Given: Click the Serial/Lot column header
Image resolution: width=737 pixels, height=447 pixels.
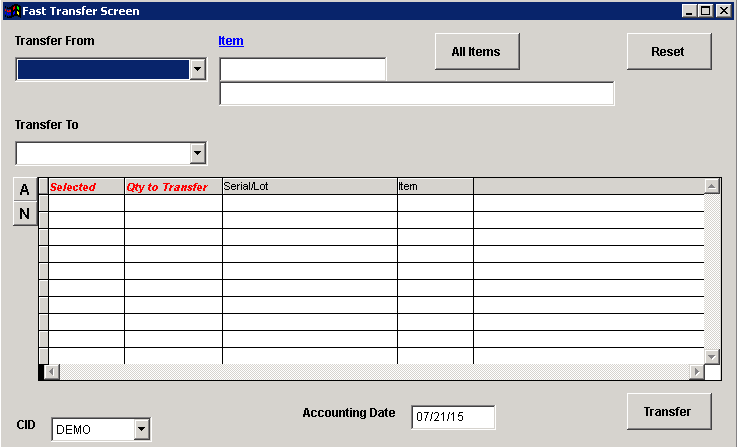Looking at the screenshot, I should click(310, 187).
